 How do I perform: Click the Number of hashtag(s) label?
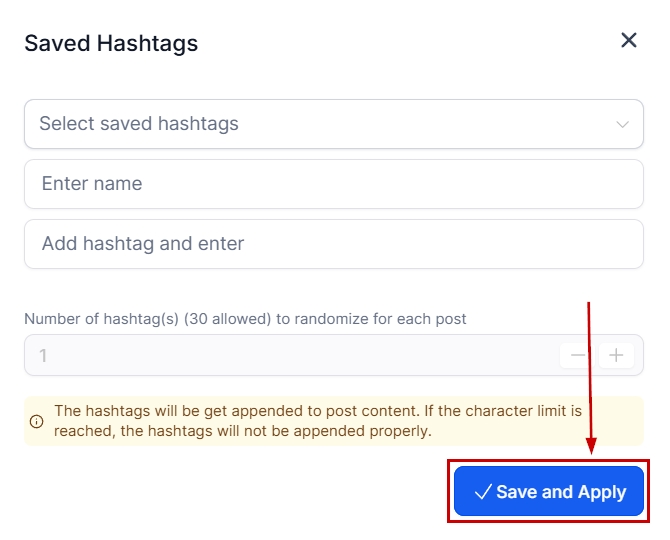(x=245, y=319)
